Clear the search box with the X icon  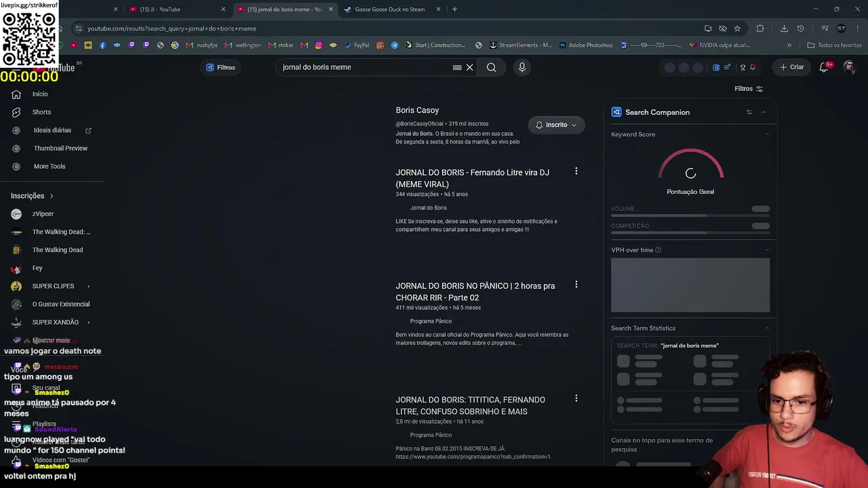(469, 67)
